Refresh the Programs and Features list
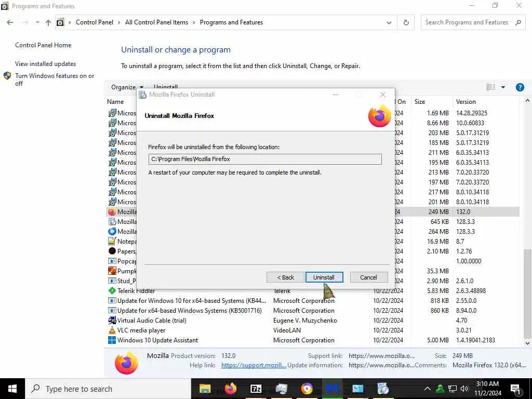 pyautogui.click(x=406, y=22)
